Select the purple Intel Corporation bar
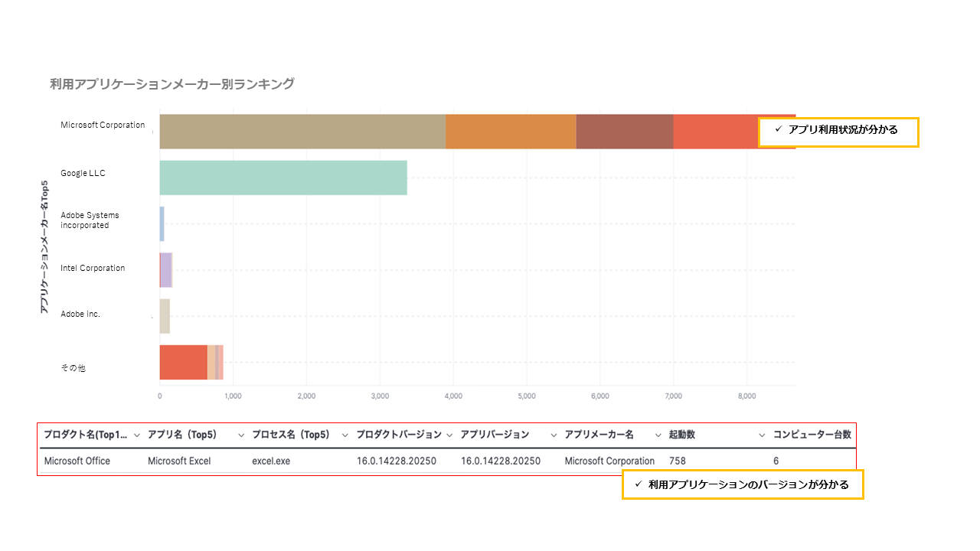This screenshot has width=980, height=551. coord(166,269)
